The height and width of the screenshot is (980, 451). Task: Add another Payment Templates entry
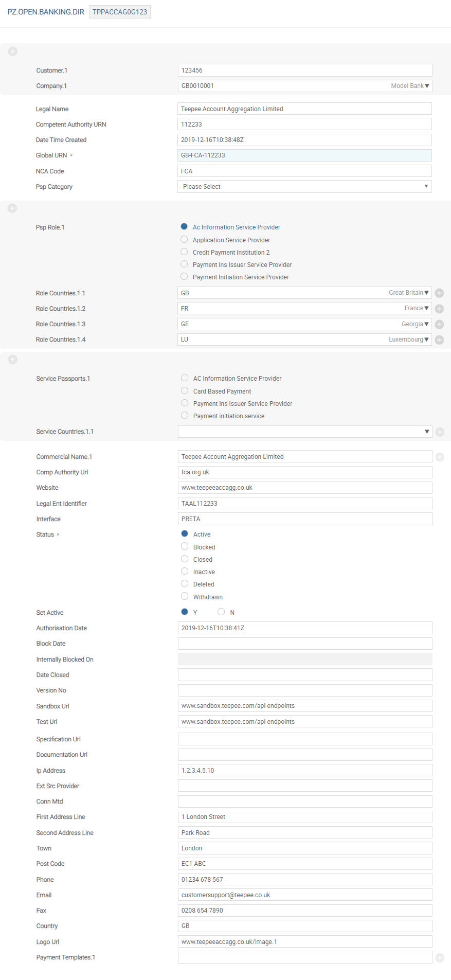(x=440, y=958)
